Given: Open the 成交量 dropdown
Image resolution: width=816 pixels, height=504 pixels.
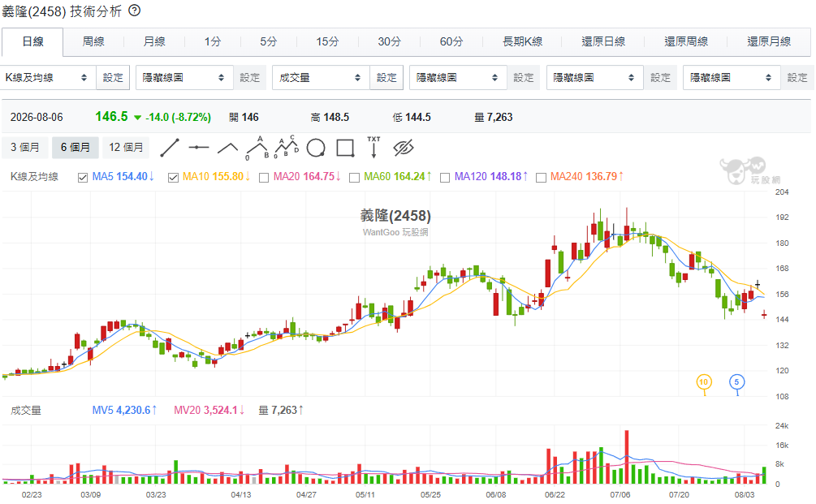Looking at the screenshot, I should point(321,77).
